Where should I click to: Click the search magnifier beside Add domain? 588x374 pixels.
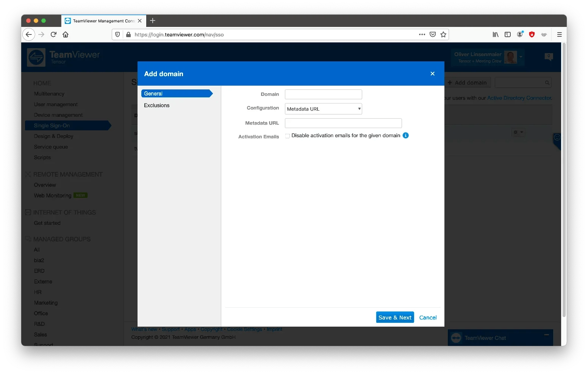pos(547,82)
